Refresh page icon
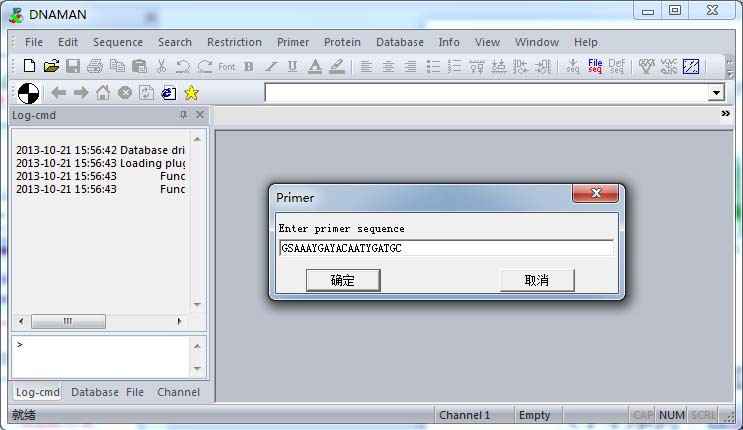Screen dimensions: 743x430 146,92
